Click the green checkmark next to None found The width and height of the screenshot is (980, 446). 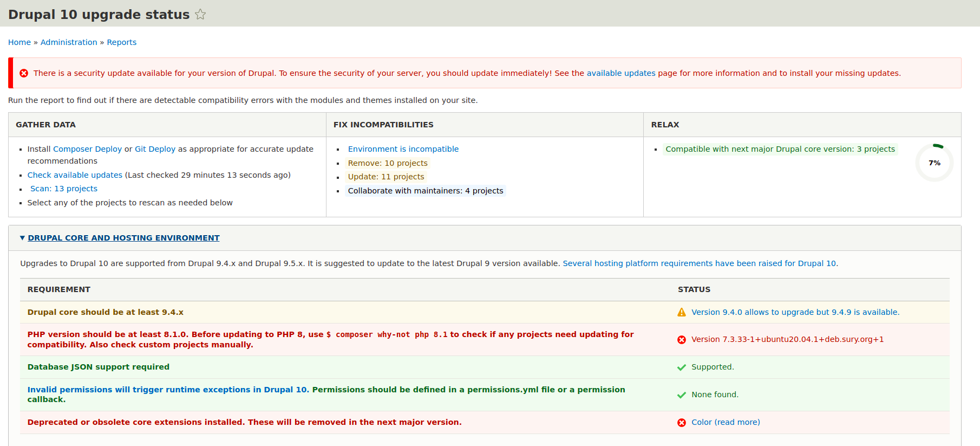point(682,395)
